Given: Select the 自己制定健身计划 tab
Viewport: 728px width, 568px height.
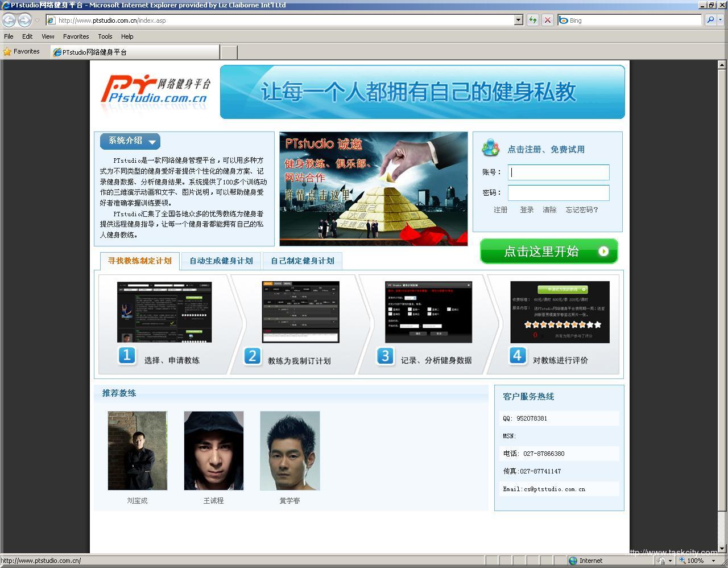Looking at the screenshot, I should [x=303, y=261].
